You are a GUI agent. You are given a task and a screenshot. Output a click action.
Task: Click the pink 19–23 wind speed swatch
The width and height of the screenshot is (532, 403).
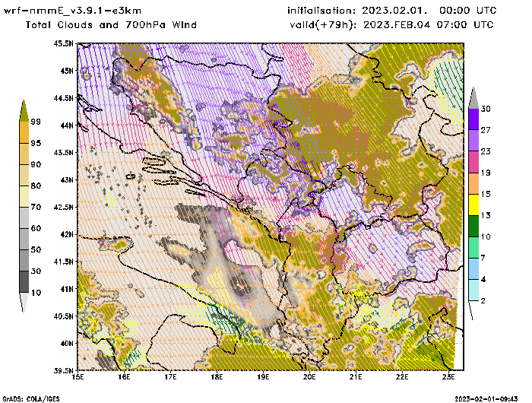(x=473, y=162)
